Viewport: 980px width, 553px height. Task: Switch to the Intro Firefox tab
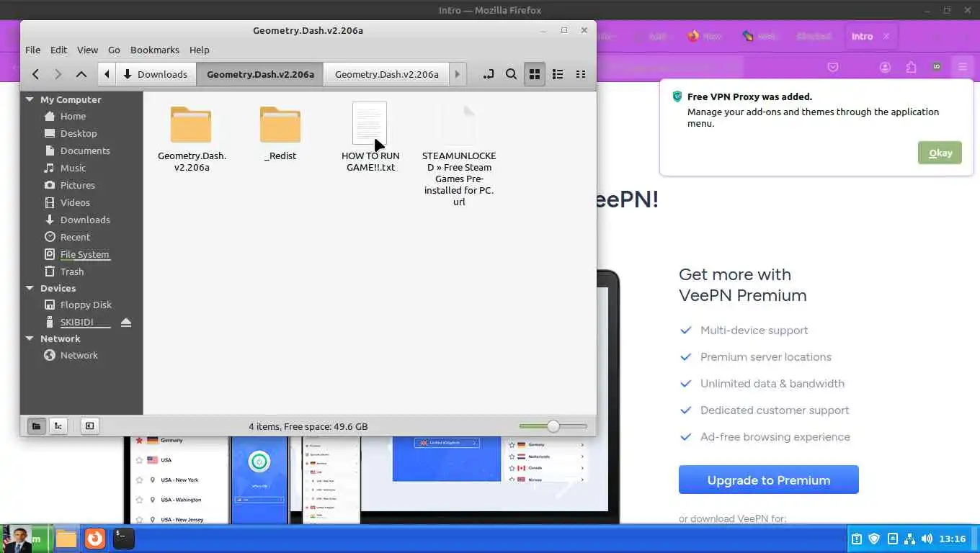(x=862, y=36)
